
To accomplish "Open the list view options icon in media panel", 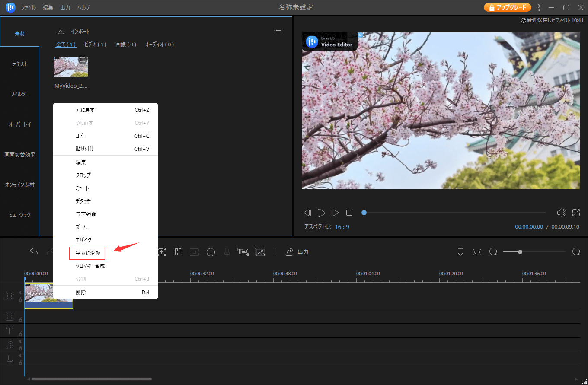I will coord(278,30).
